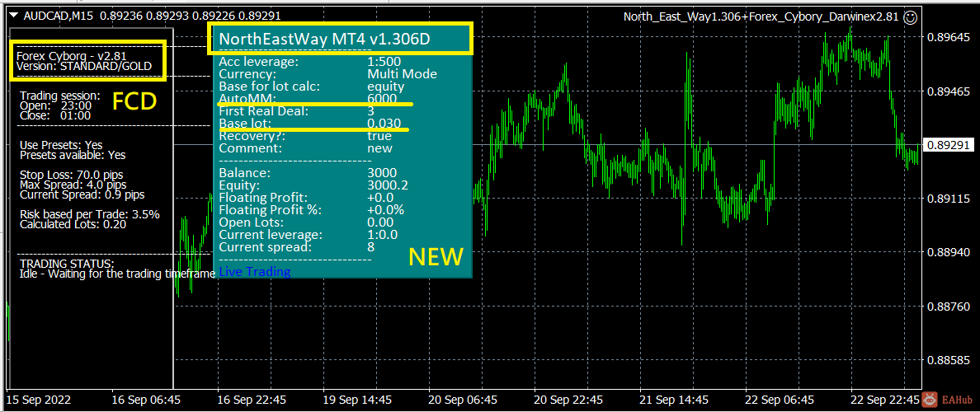980x412 pixels.
Task: Select the Version: STANDARD/GOLD line
Action: coord(84,66)
